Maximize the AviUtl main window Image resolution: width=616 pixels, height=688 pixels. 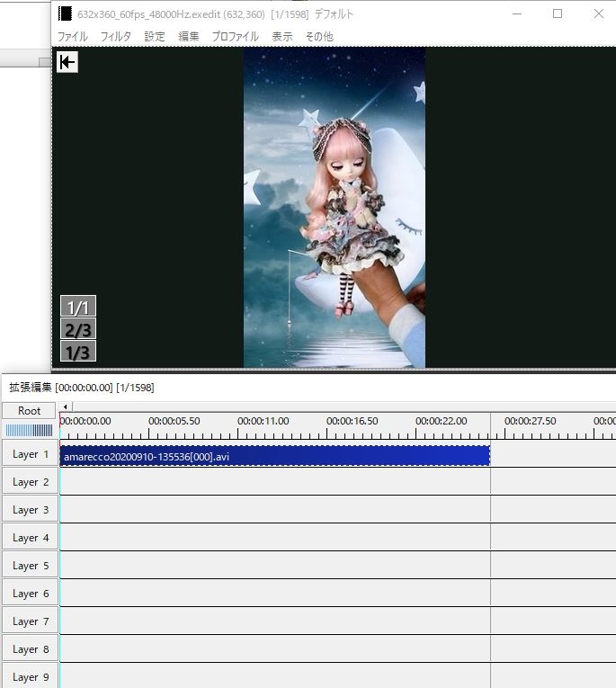pyautogui.click(x=558, y=13)
